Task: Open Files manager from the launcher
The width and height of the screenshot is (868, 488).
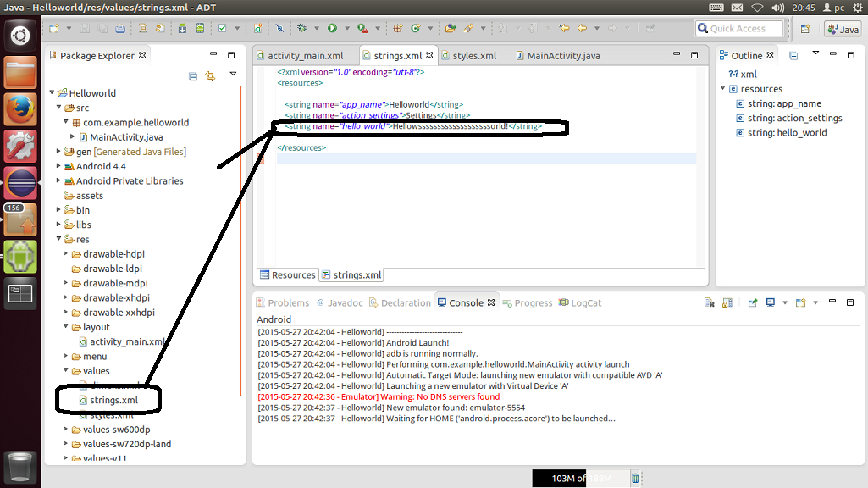Action: [x=20, y=72]
